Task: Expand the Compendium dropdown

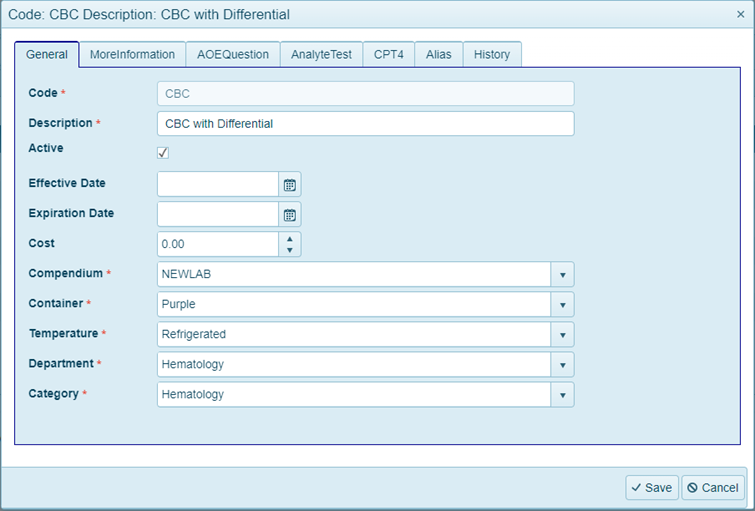Action: point(562,274)
